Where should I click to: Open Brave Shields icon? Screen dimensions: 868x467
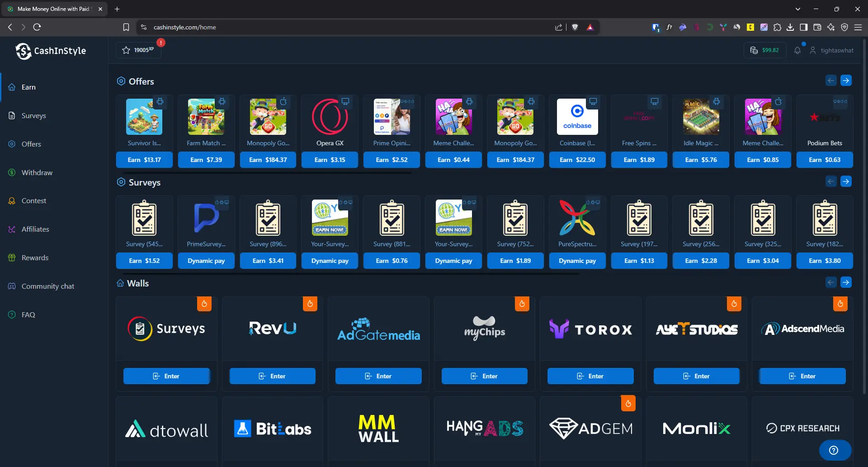[x=575, y=27]
